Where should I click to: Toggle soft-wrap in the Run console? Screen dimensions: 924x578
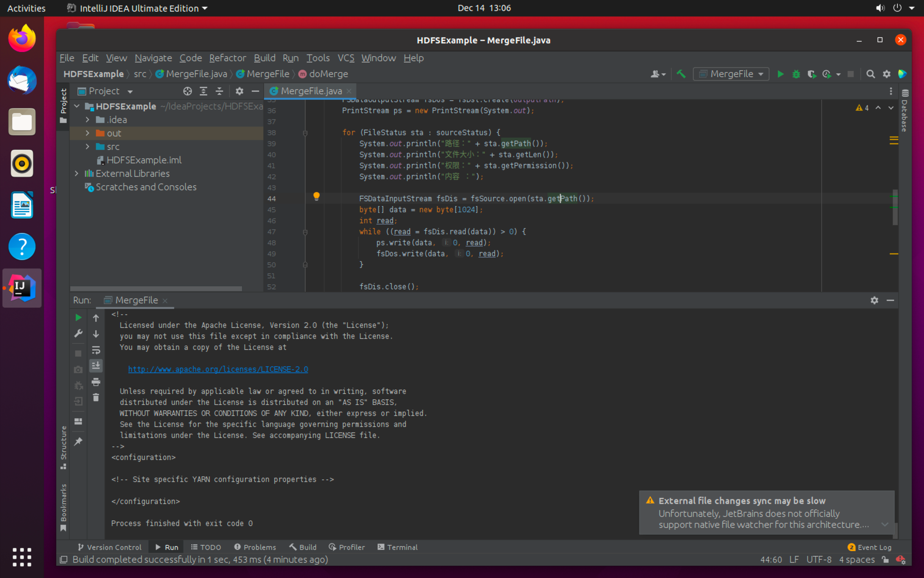96,350
